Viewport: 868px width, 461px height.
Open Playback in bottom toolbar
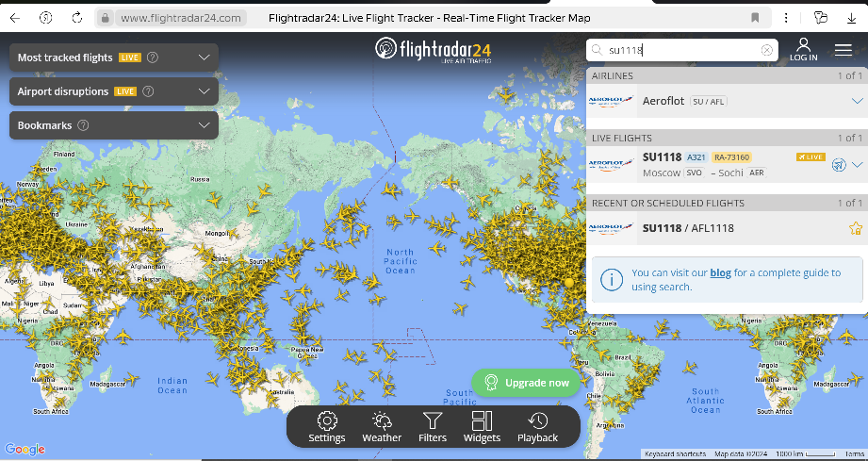(537, 427)
